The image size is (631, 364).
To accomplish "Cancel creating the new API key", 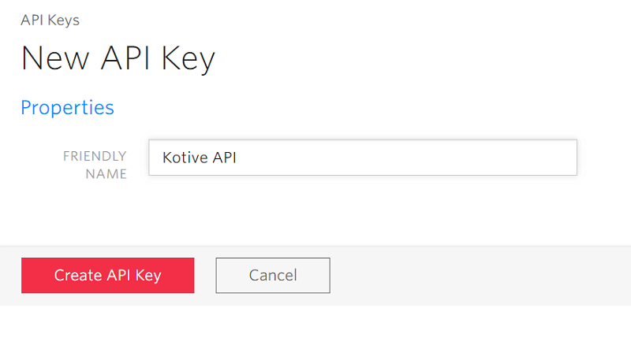I will pos(273,275).
